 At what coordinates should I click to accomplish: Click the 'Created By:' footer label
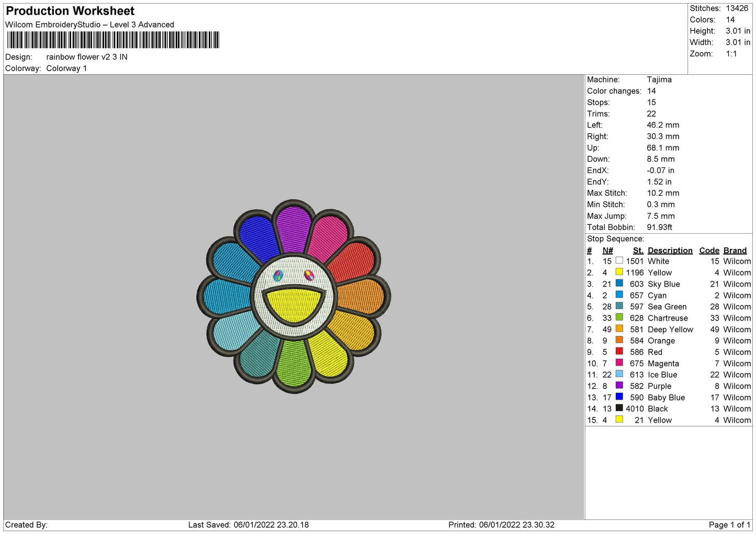26,525
